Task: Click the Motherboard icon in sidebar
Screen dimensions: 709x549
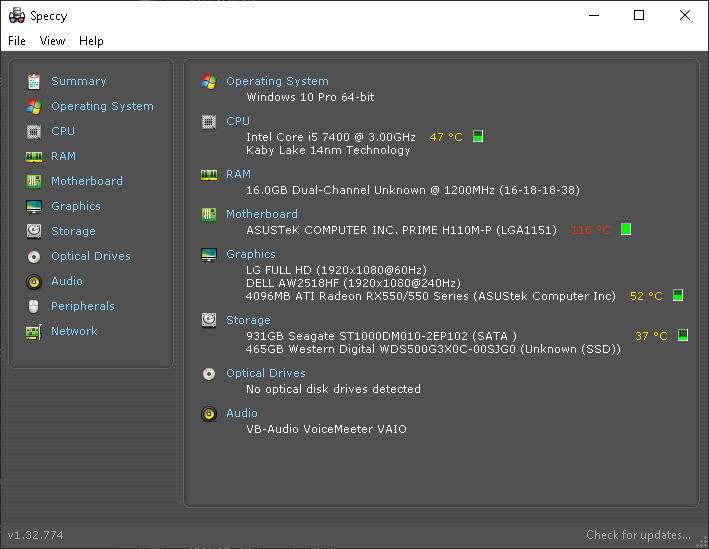Action: [34, 182]
